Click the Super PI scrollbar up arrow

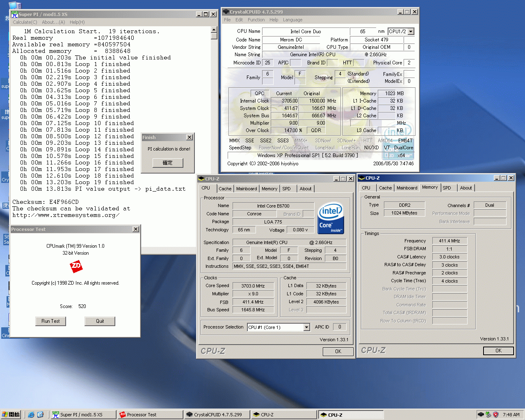pos(214,29)
